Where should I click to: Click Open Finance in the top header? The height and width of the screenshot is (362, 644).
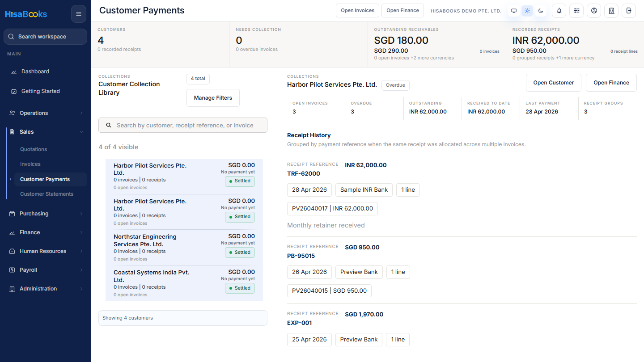(402, 11)
